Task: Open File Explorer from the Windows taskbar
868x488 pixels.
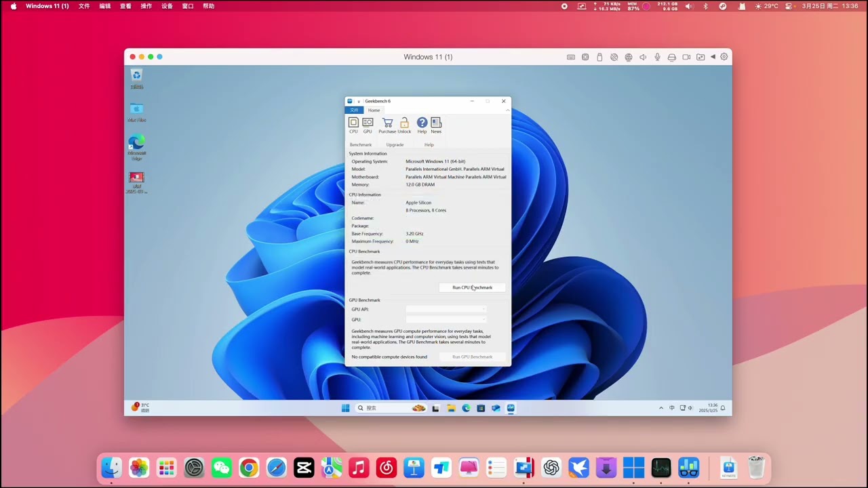Action: click(x=451, y=408)
